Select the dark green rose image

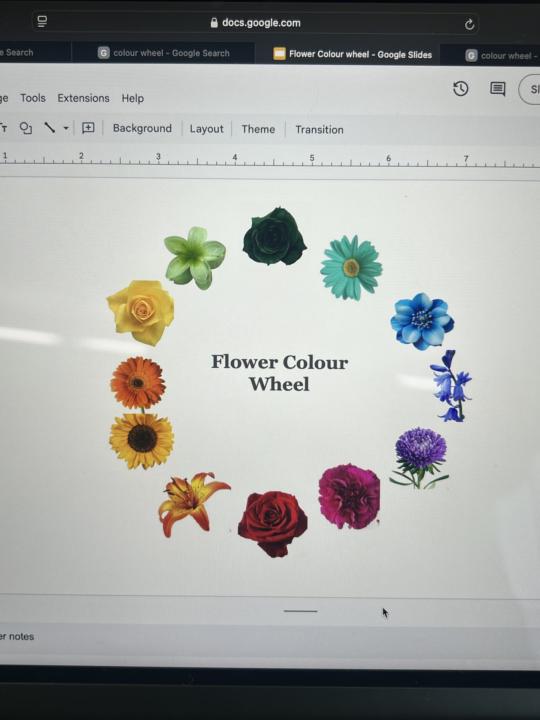click(x=275, y=236)
